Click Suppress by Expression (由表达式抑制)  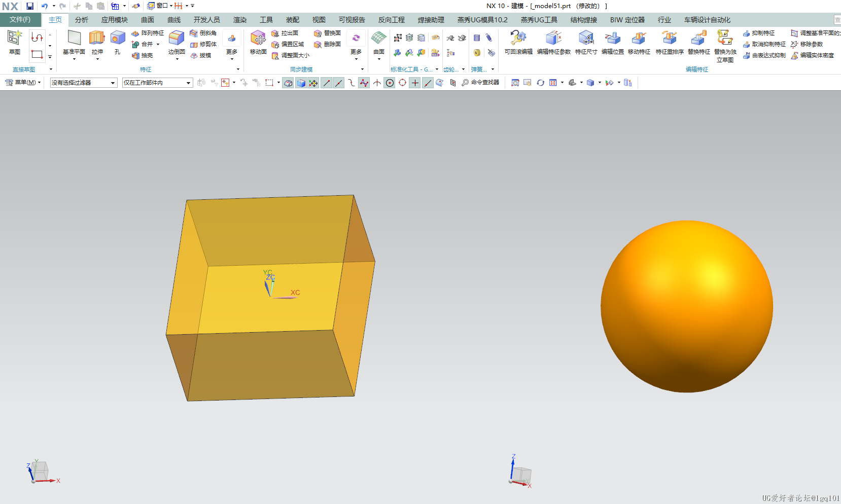764,55
